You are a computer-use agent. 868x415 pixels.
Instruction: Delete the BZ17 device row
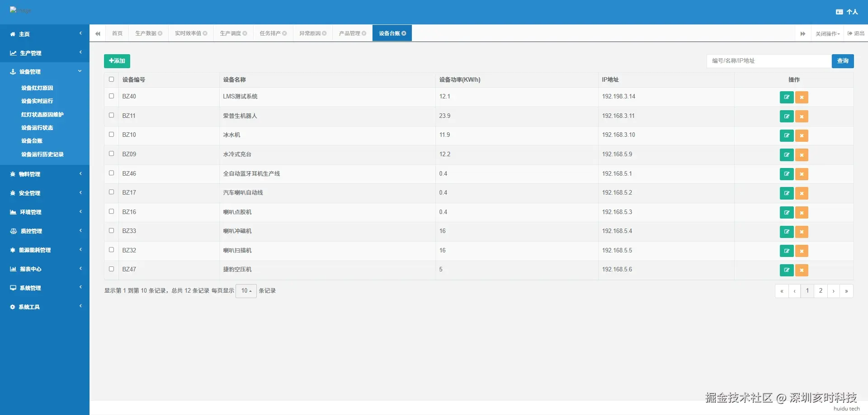(x=802, y=193)
